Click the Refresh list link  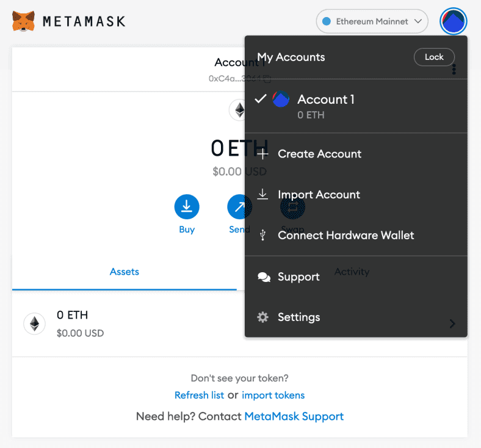199,395
